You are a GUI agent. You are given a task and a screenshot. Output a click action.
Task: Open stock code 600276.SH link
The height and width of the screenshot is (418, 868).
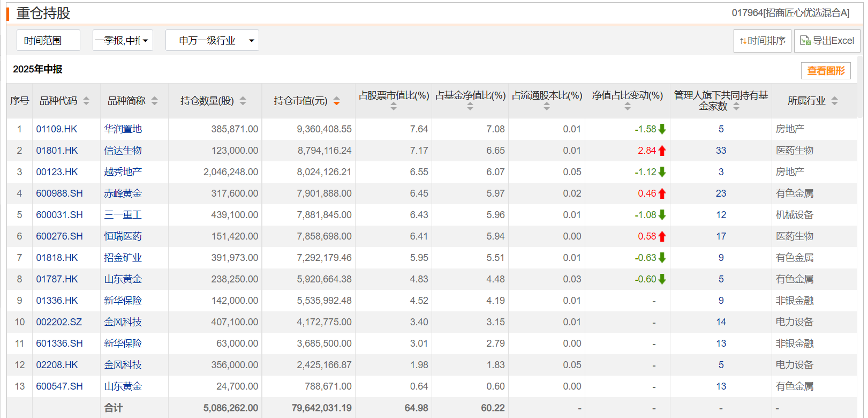59,236
